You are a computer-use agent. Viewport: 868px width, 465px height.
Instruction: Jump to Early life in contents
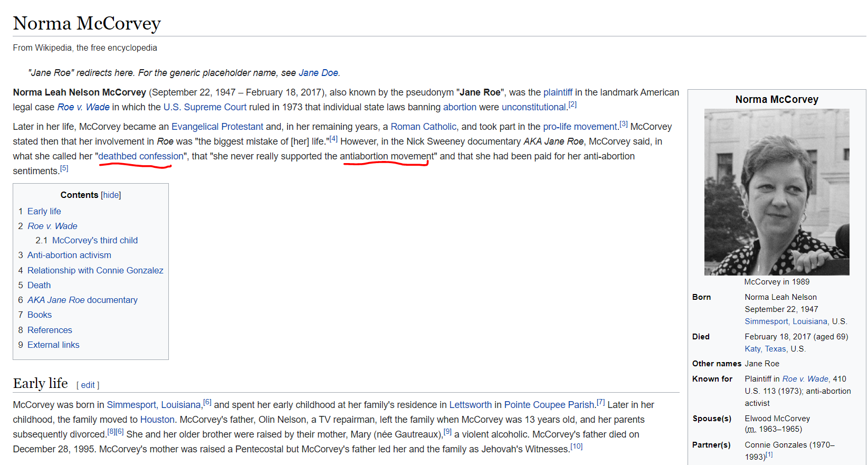(x=44, y=211)
